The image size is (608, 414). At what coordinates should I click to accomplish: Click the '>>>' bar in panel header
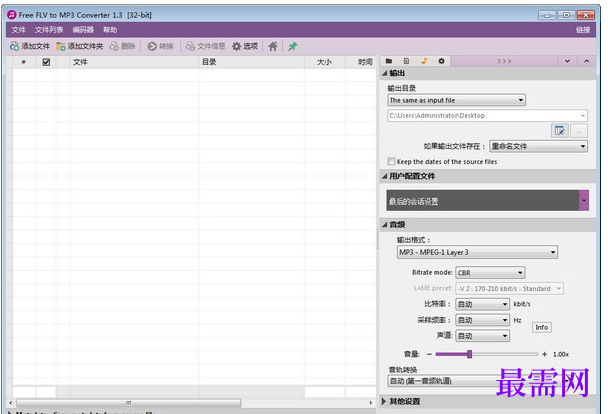point(504,61)
